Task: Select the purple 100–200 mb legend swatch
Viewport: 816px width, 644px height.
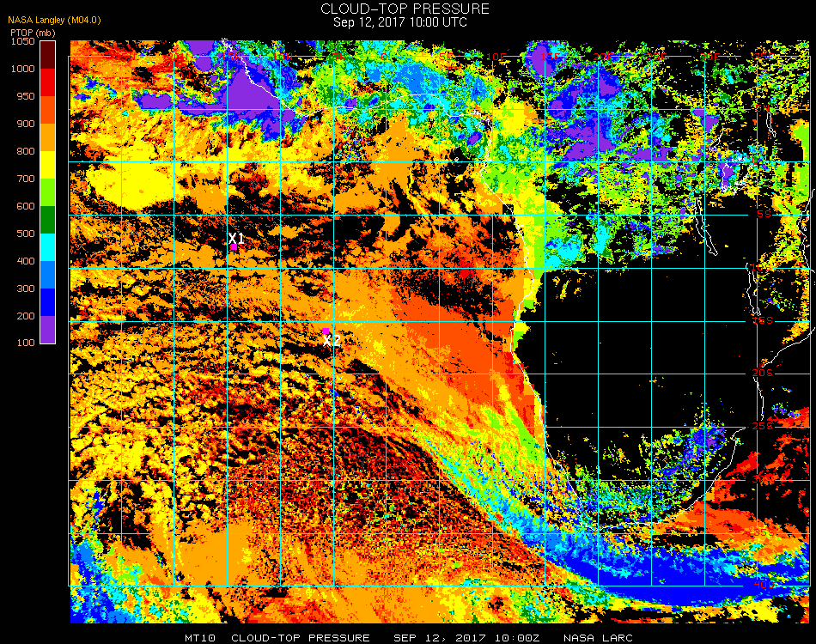Action: tap(47, 330)
